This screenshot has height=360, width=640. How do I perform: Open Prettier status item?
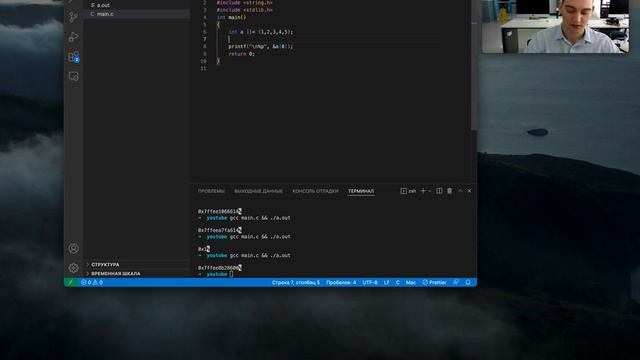click(x=434, y=282)
